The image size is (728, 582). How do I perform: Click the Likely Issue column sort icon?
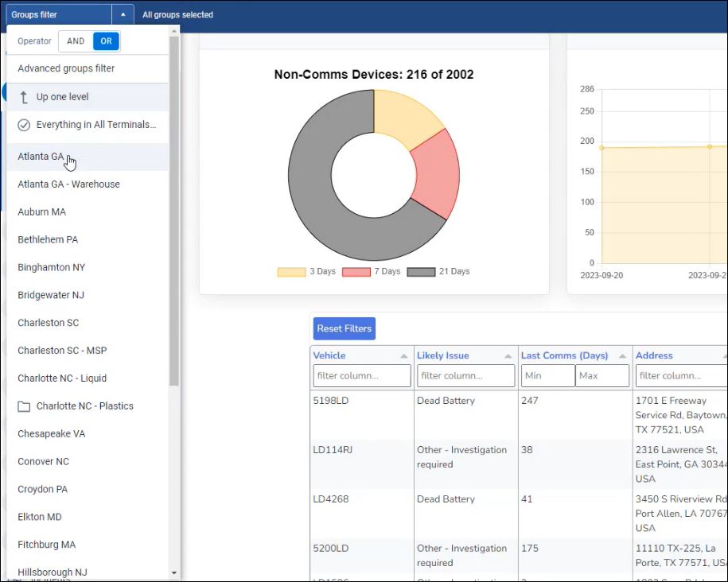click(508, 356)
